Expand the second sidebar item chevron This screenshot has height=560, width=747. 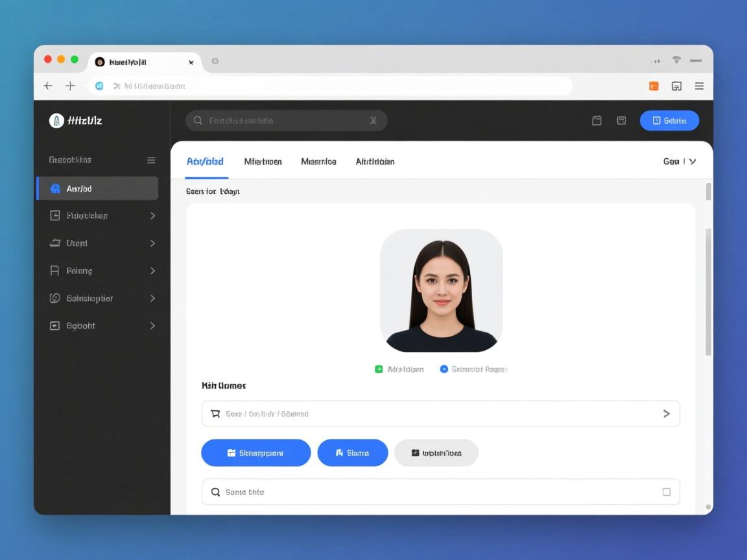pyautogui.click(x=153, y=216)
